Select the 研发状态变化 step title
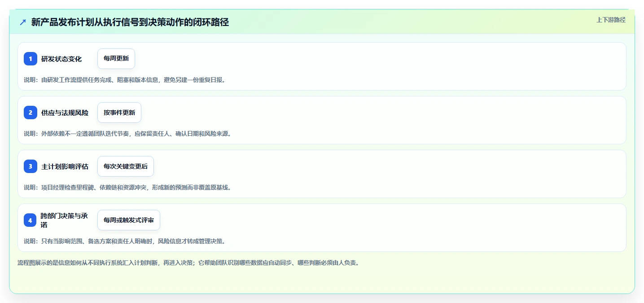This screenshot has width=644, height=303. tap(61, 59)
